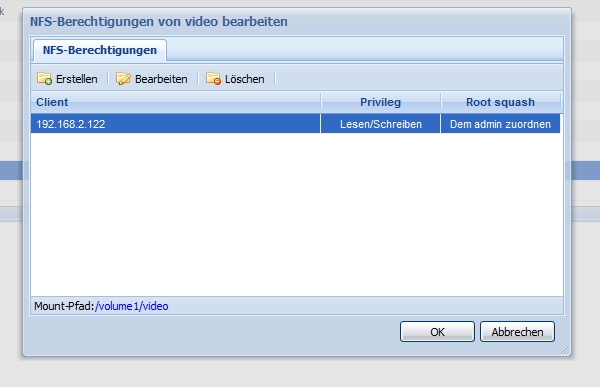Click the empty area of the permissions list
The image size is (600, 387).
[x=297, y=214]
